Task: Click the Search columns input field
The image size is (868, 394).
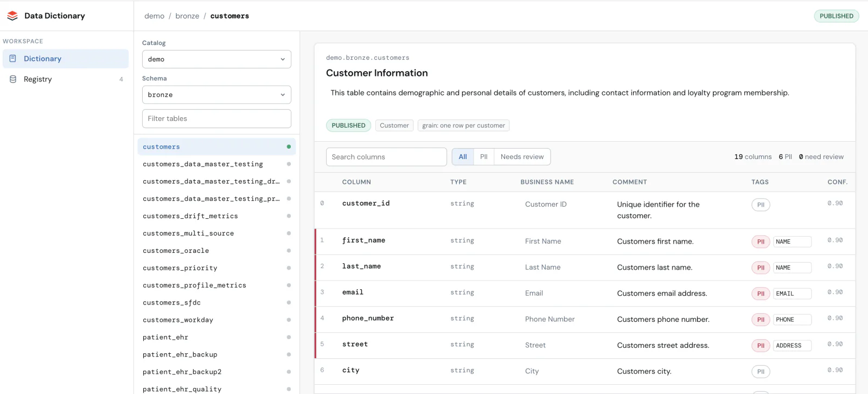Action: (x=386, y=157)
